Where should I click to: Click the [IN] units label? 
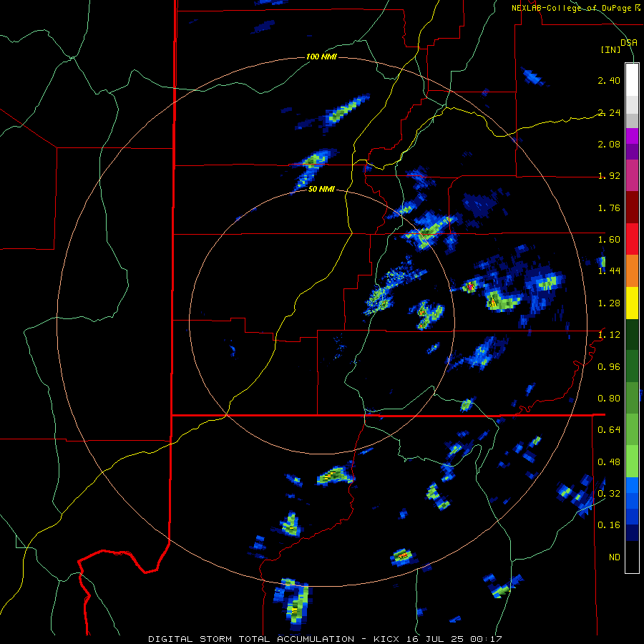(611, 49)
